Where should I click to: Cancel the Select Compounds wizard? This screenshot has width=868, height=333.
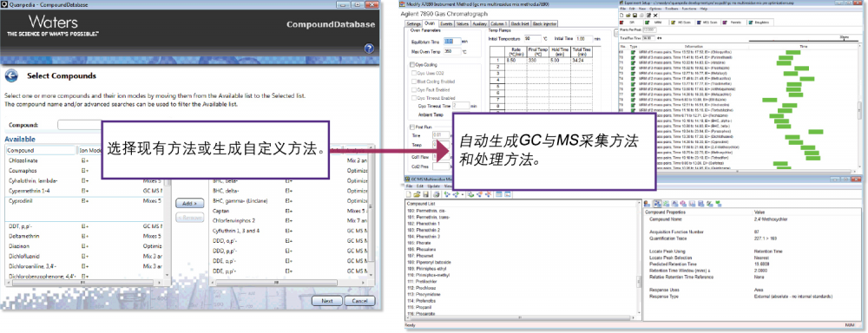pos(359,301)
